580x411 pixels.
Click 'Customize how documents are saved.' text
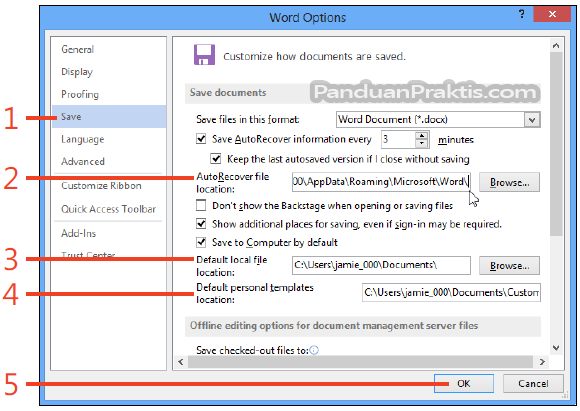(x=314, y=56)
